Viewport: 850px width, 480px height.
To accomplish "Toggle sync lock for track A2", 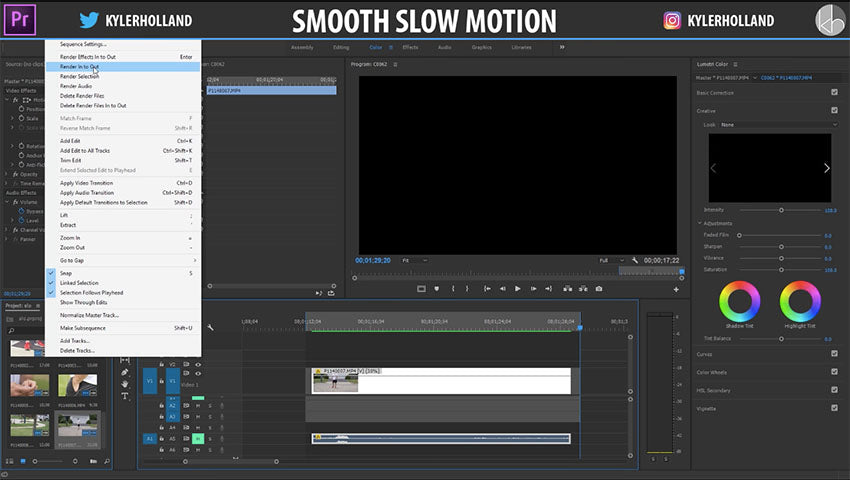I will click(x=186, y=405).
